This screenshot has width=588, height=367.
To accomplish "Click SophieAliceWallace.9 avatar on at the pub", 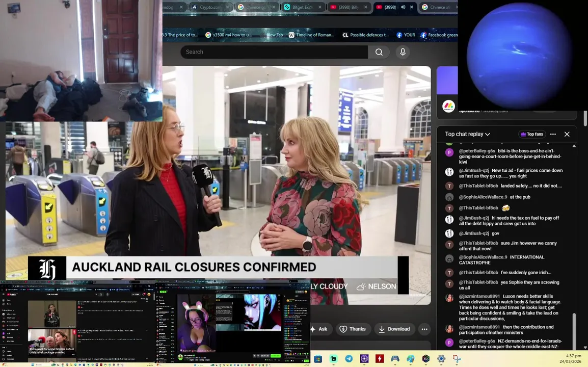I will (x=449, y=197).
